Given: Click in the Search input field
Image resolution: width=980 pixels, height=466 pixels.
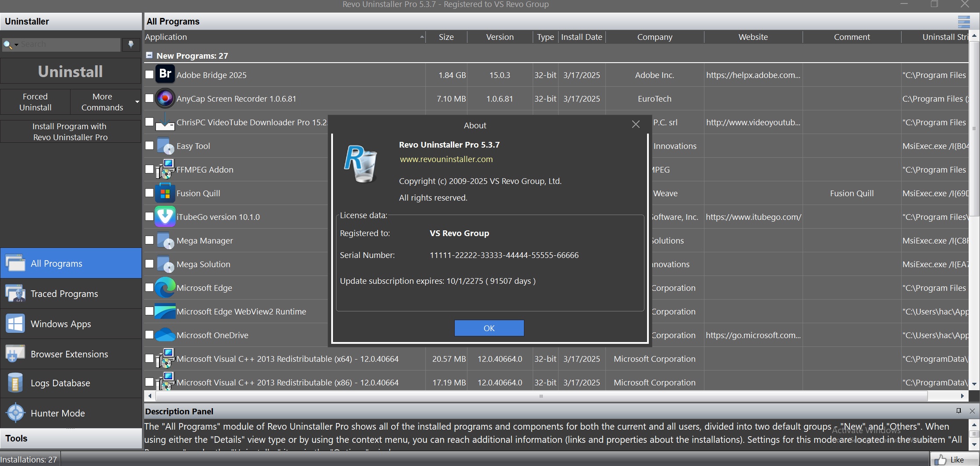Looking at the screenshot, I should [x=70, y=44].
